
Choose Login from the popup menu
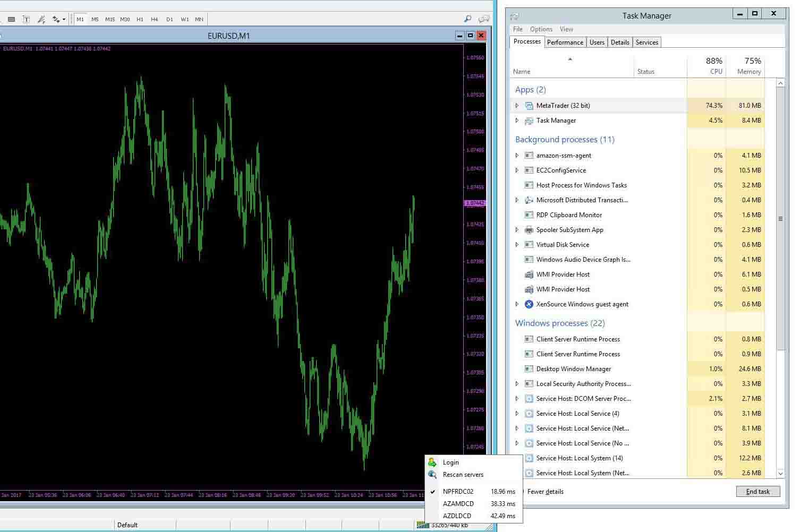click(x=450, y=462)
